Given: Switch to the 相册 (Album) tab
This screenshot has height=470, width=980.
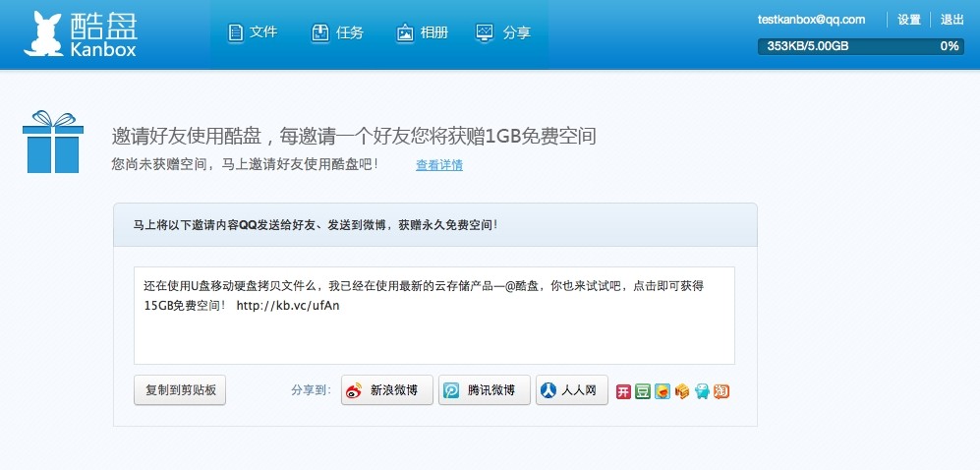Looking at the screenshot, I should [x=423, y=32].
